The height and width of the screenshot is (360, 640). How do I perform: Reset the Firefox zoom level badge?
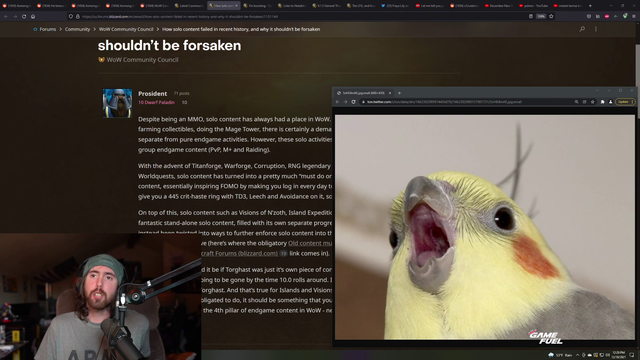[541, 16]
